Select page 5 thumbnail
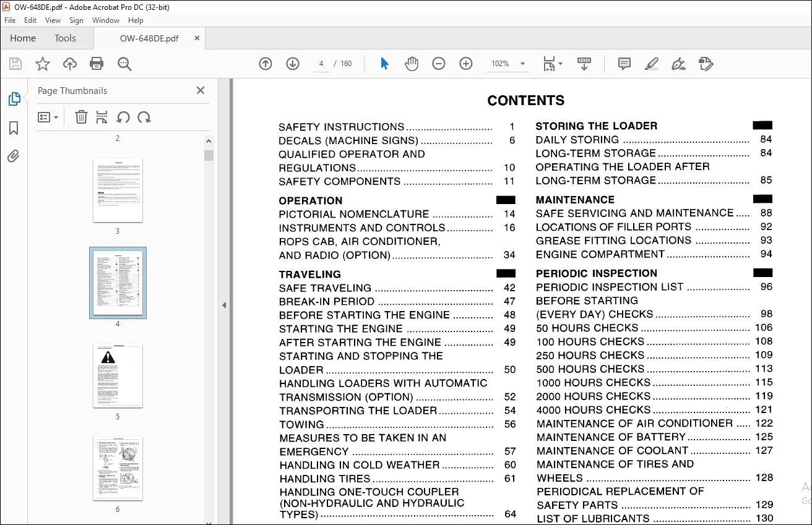This screenshot has height=525, width=812. 118,376
